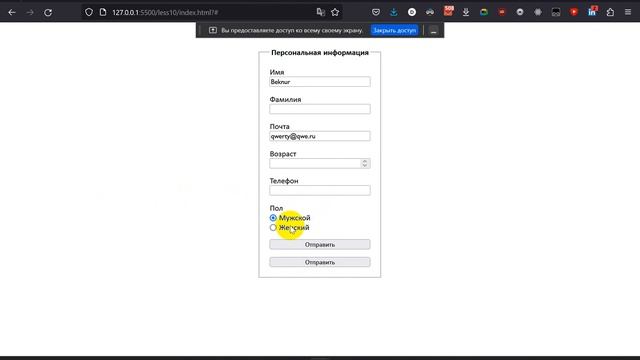
Task: Bookmark this page with the star icon
Action: (335, 12)
